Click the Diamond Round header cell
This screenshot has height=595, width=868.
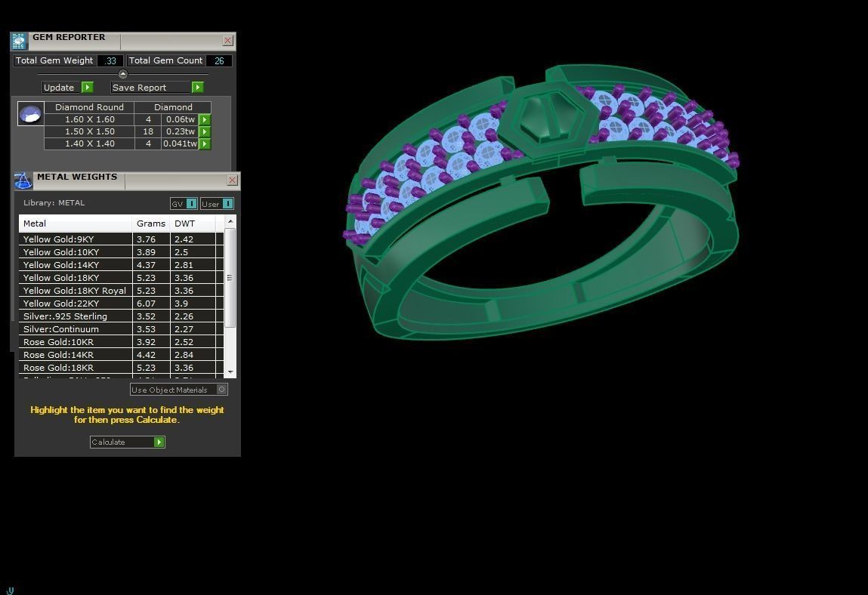click(x=90, y=107)
